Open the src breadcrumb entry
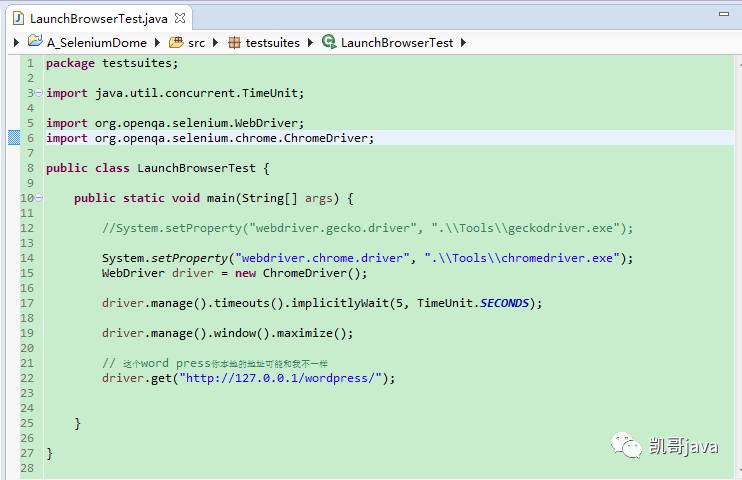 (196, 43)
